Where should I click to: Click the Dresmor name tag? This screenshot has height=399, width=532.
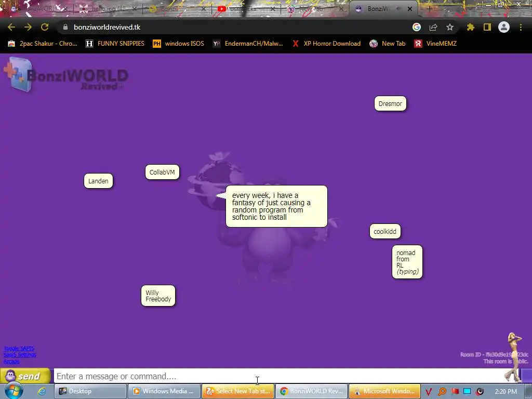pyautogui.click(x=390, y=103)
